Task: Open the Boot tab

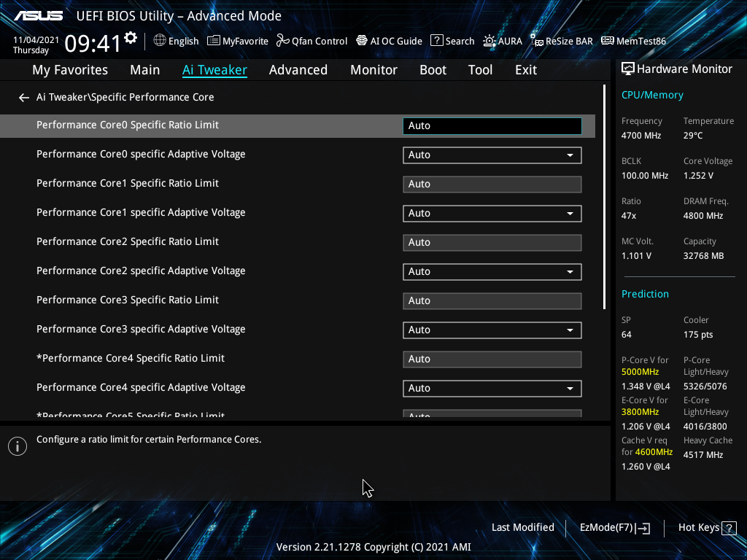Action: click(433, 70)
